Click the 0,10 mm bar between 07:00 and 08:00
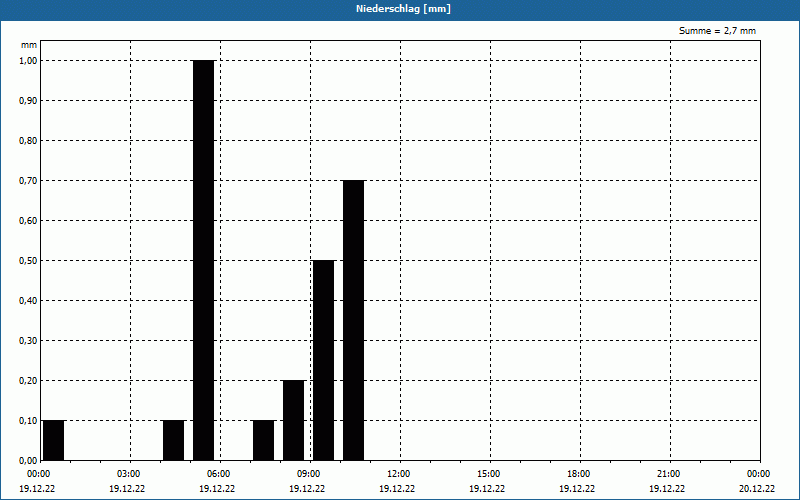The height and width of the screenshot is (500, 800). pos(263,440)
